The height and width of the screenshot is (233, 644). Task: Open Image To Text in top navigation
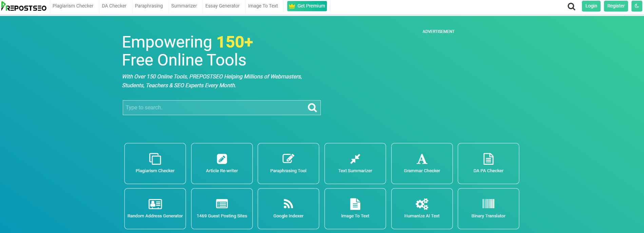263,6
